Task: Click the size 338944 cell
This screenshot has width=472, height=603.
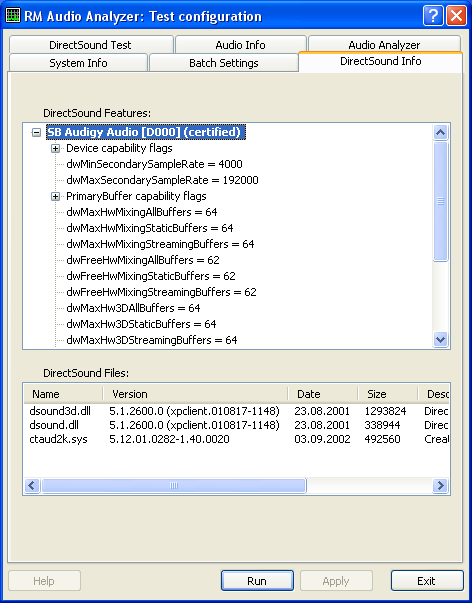Action: (382, 425)
